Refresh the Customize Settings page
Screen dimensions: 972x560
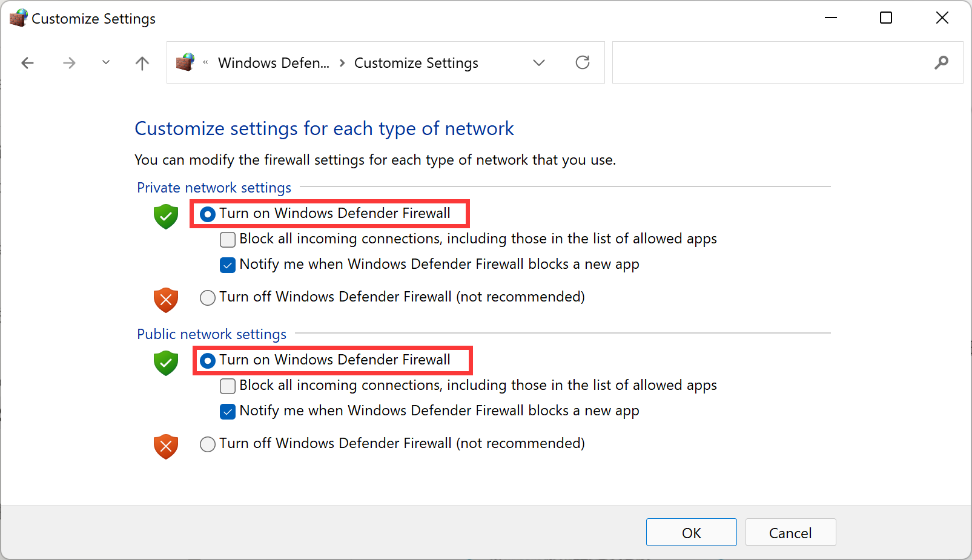tap(583, 62)
